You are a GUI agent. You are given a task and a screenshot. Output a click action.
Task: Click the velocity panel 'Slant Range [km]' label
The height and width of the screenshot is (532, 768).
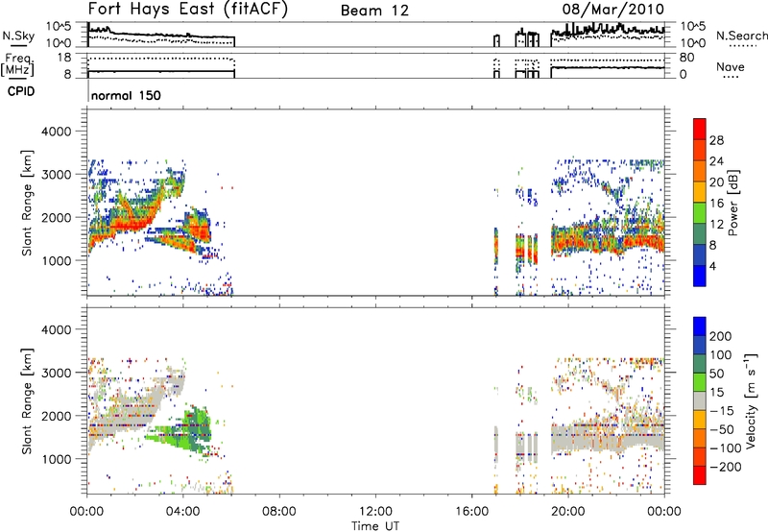(27, 401)
